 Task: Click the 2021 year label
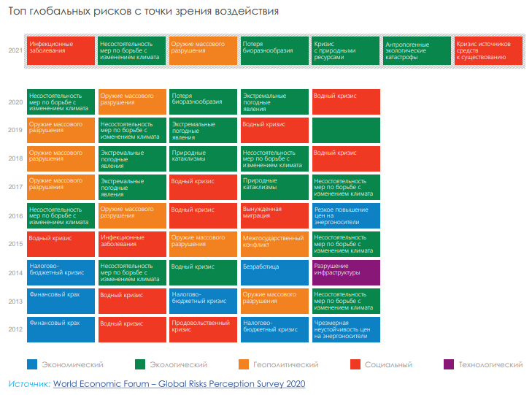[15, 50]
